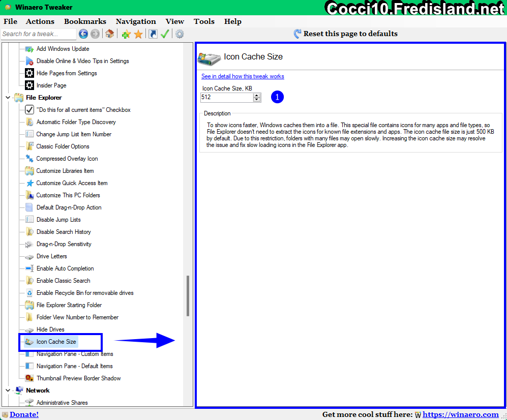Select Enable Classic Search
The image size is (507, 420).
coord(64,281)
